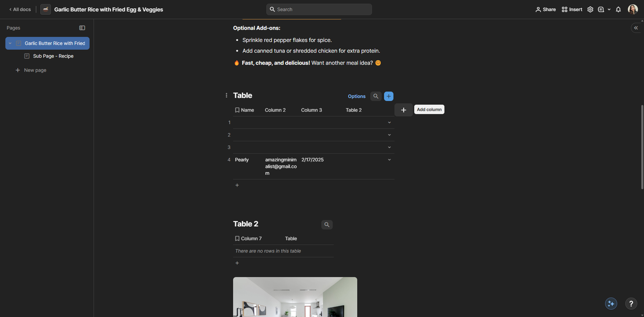
Task: Click the AI assistant sparkle button
Action: [611, 304]
